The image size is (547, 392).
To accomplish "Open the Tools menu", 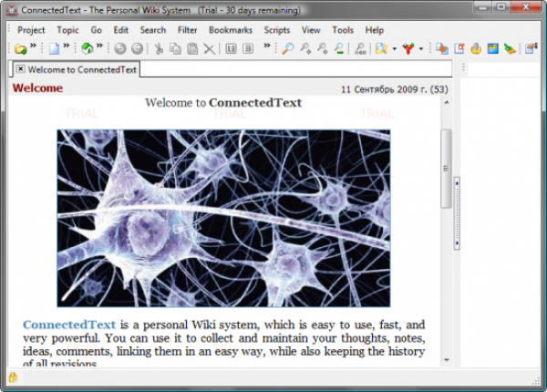I will coord(343,29).
